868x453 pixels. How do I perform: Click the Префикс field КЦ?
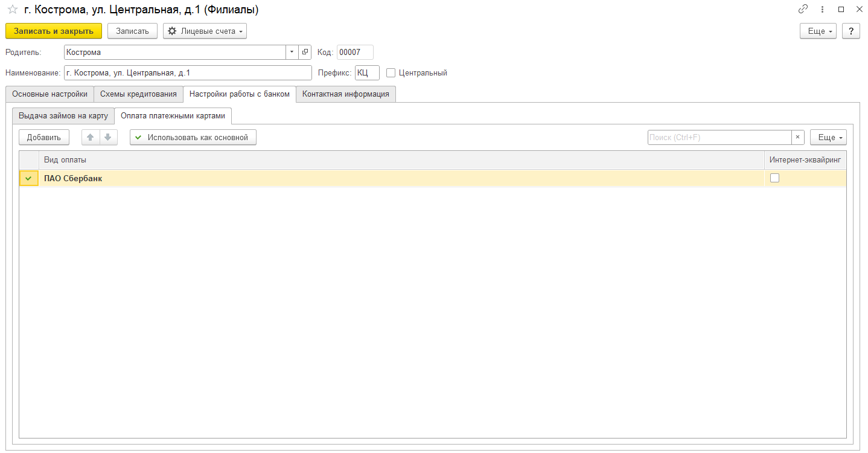(x=367, y=73)
